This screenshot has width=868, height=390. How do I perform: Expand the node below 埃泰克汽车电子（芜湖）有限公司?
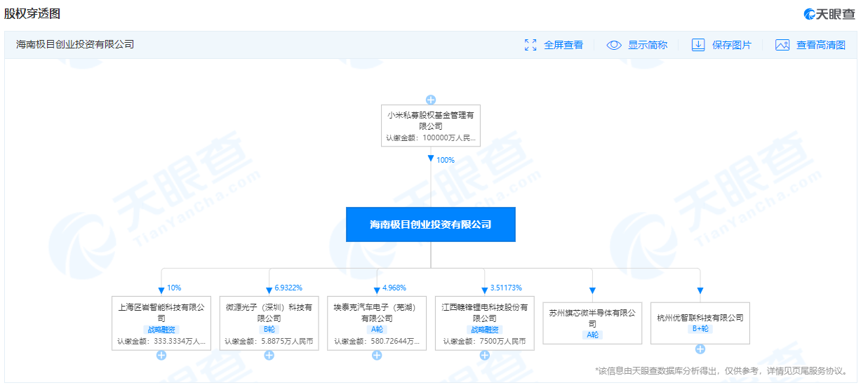point(377,356)
